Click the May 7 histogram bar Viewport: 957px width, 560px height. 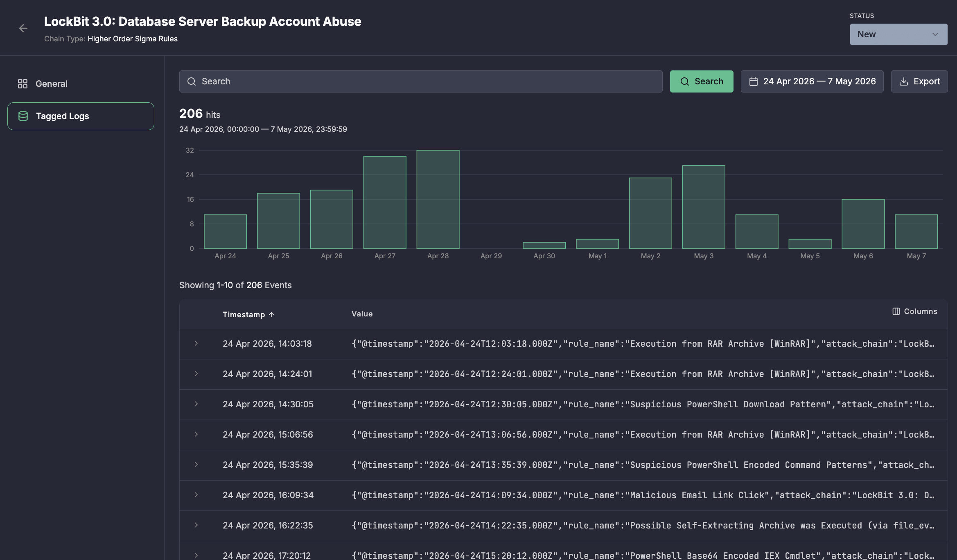(916, 232)
